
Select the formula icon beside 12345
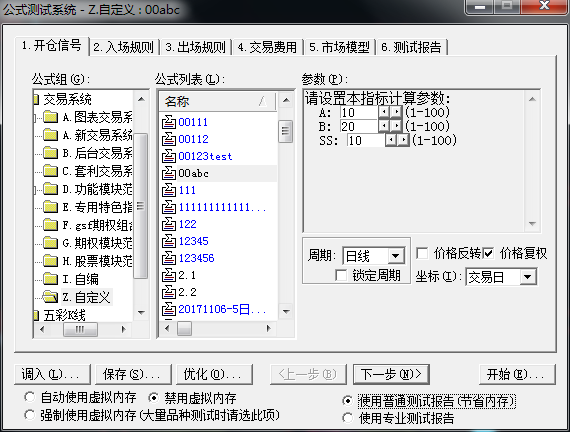tap(169, 241)
